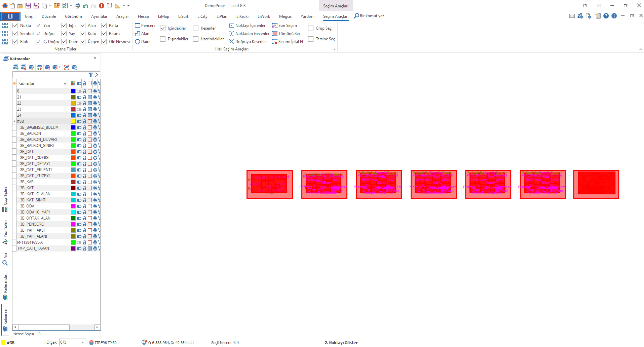Uncheck the Nokta object type checkbox
This screenshot has width=644, height=347.
(15, 26)
